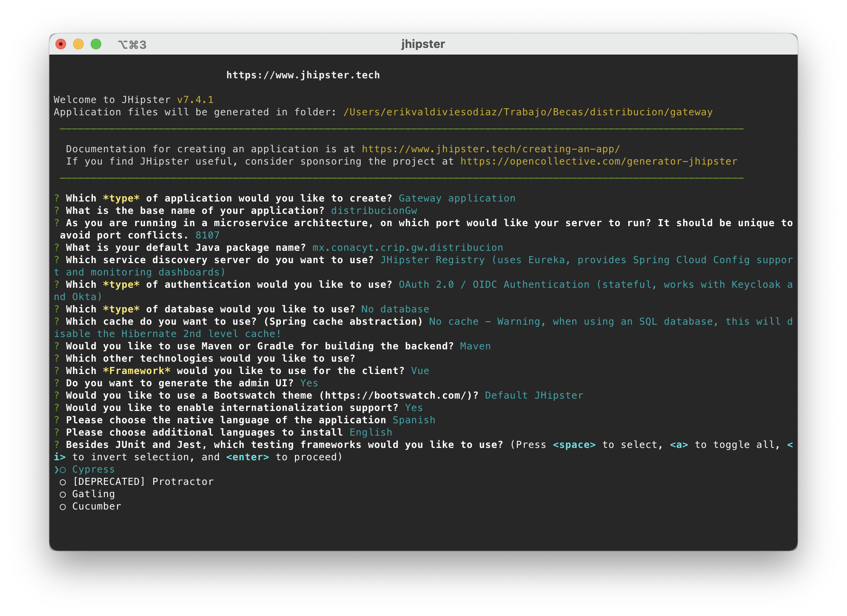Click the <a> toggle all hint
Screen dimensions: 847x616
tap(679, 445)
